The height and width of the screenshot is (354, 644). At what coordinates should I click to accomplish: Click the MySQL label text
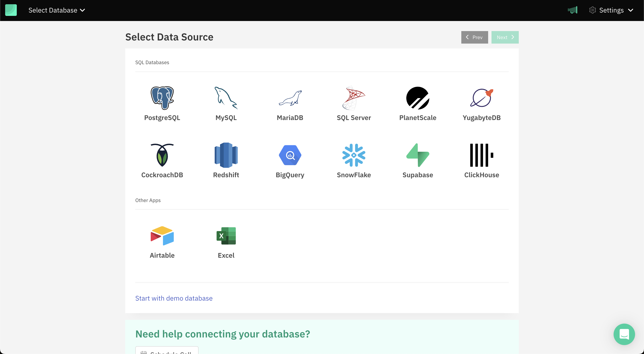click(x=226, y=118)
